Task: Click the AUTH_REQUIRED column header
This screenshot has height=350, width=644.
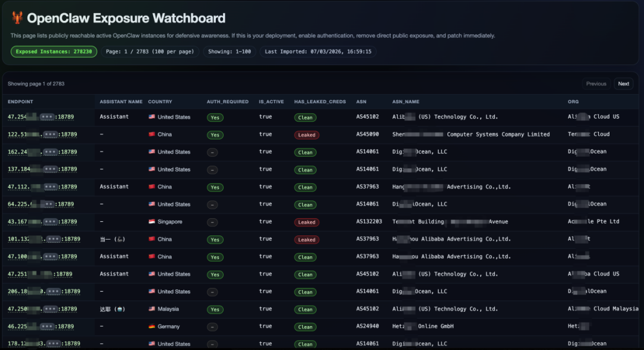Action: pos(227,102)
